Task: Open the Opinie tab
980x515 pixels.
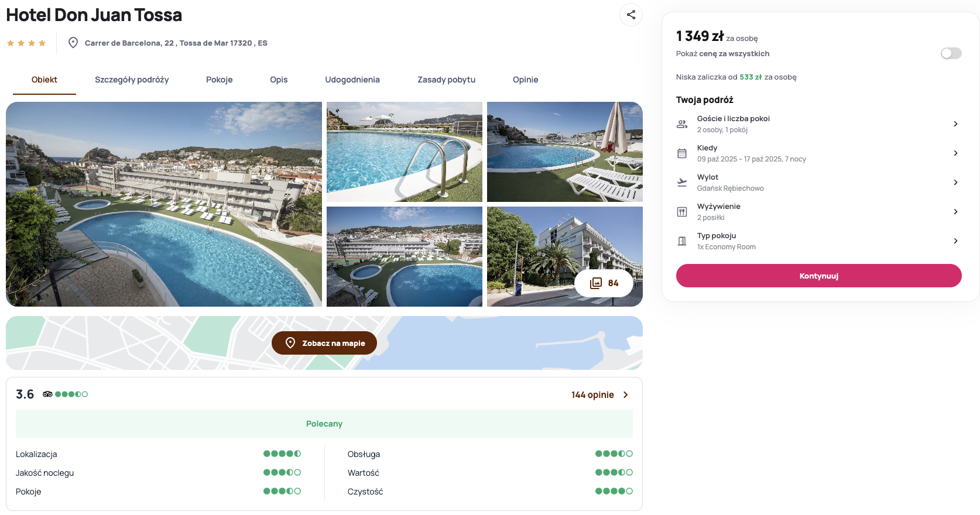Action: 525,80
